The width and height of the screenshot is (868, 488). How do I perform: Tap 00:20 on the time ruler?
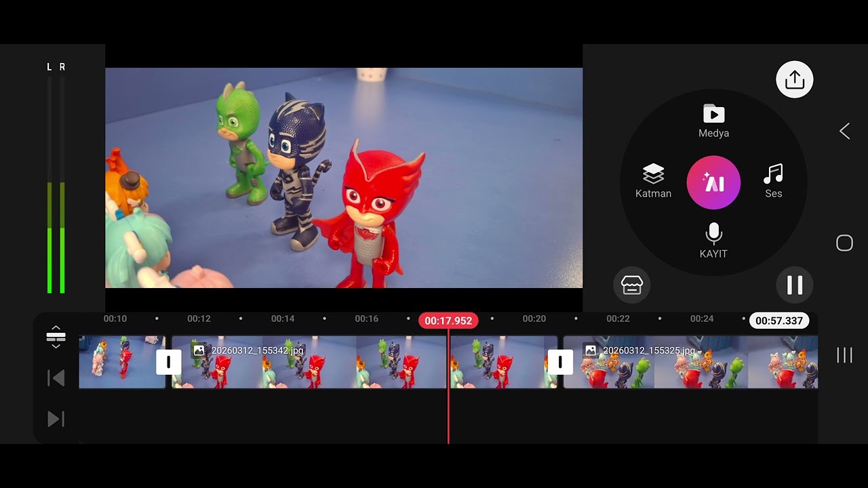click(534, 319)
